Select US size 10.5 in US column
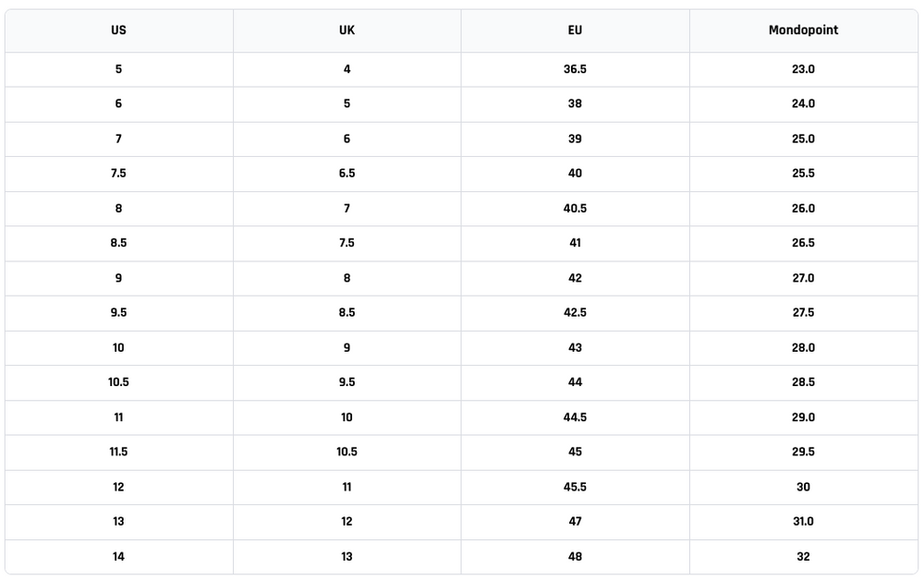 [118, 382]
